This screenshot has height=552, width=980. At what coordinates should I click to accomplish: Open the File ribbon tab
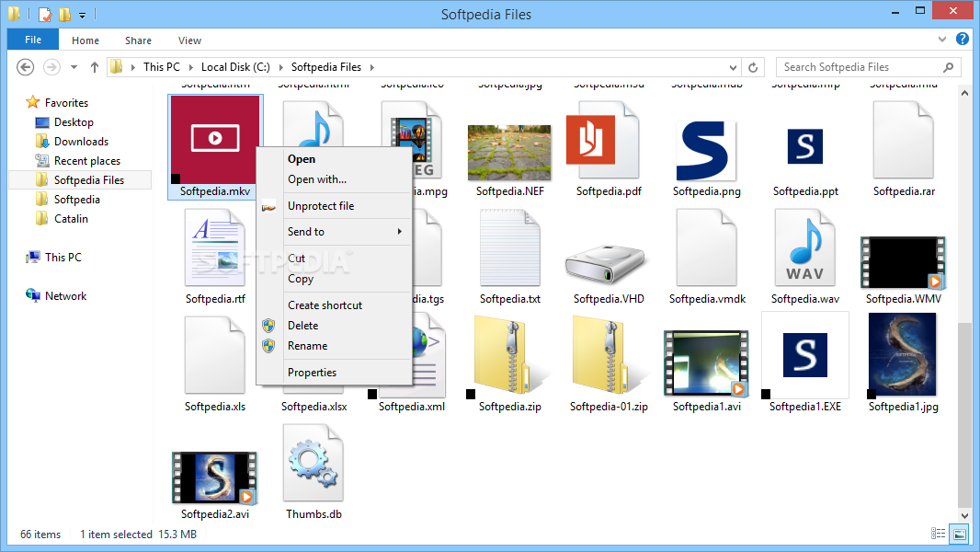tap(33, 40)
